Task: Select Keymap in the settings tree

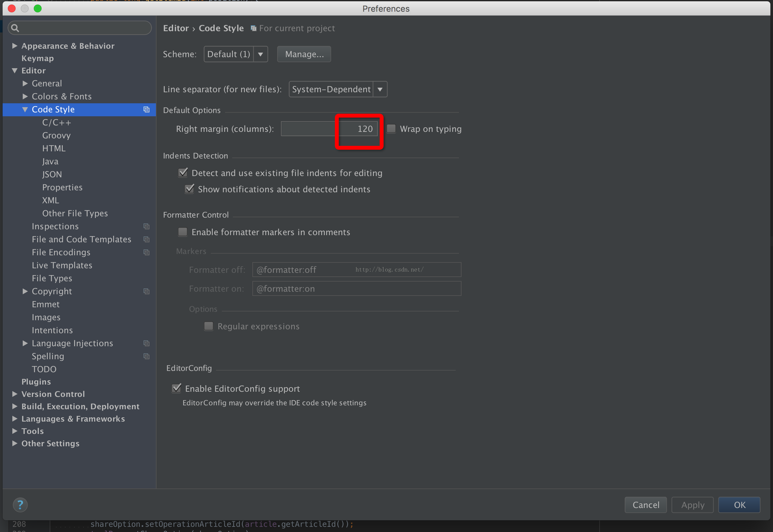Action: pos(38,58)
